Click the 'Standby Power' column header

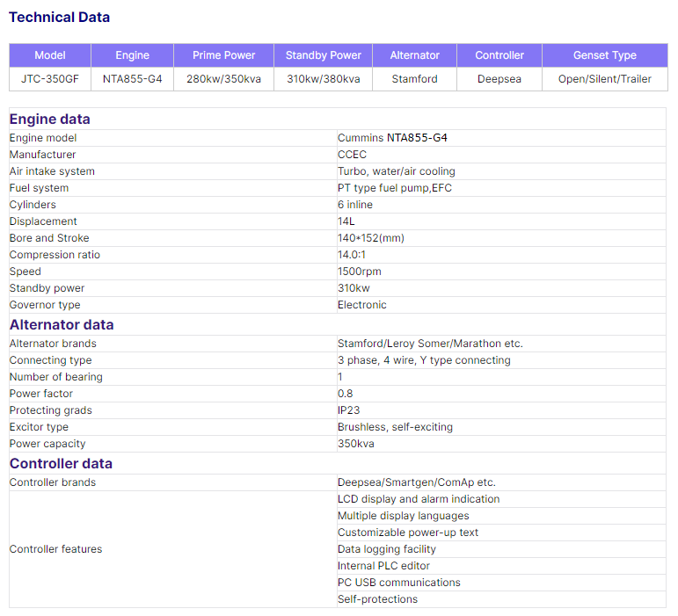(324, 55)
